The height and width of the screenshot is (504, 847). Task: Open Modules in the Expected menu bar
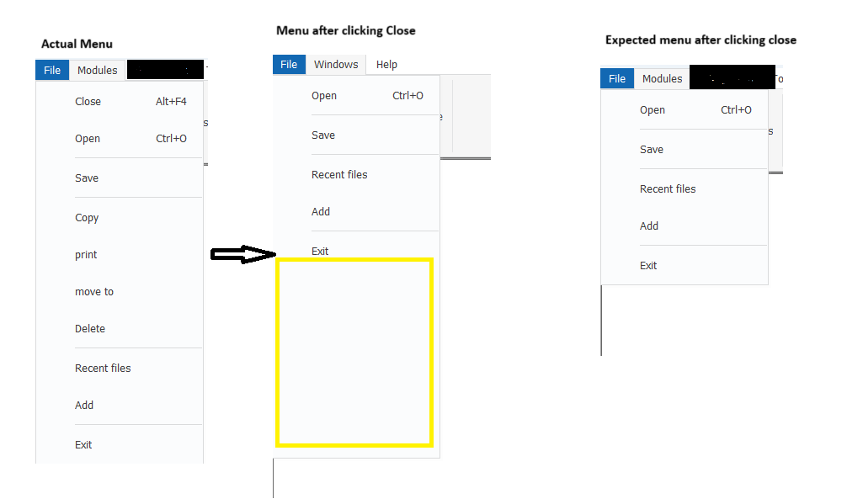pos(663,79)
